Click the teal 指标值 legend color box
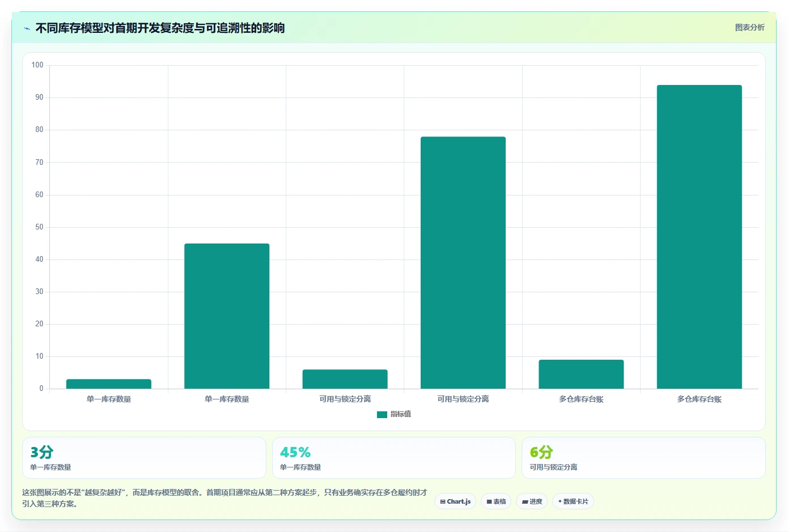 (x=382, y=415)
